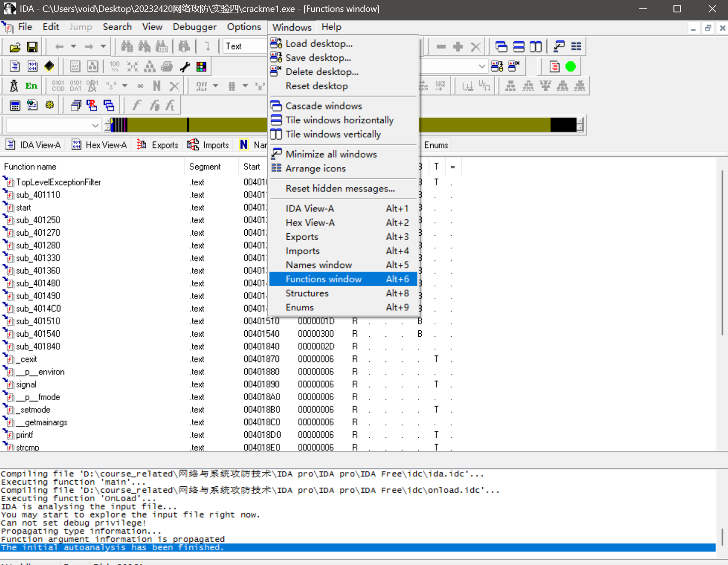Open the hex dump 101 icon in toolbar
Viewport: 728px width, 565px height.
(32, 66)
